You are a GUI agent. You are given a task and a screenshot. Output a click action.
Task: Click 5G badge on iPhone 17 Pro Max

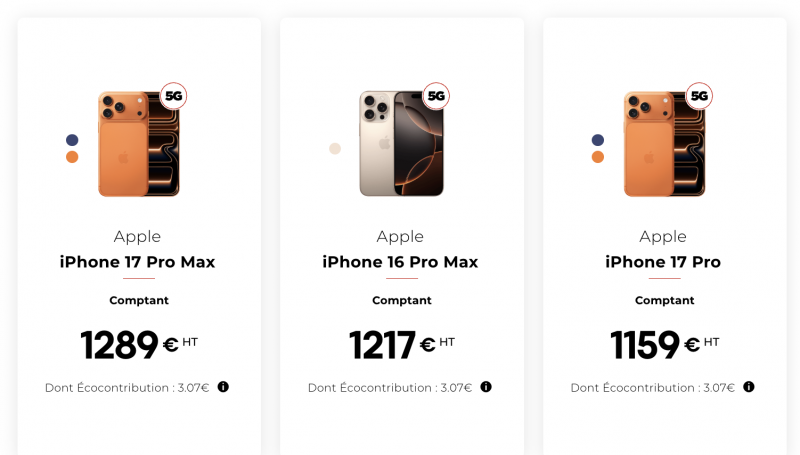[x=174, y=96]
